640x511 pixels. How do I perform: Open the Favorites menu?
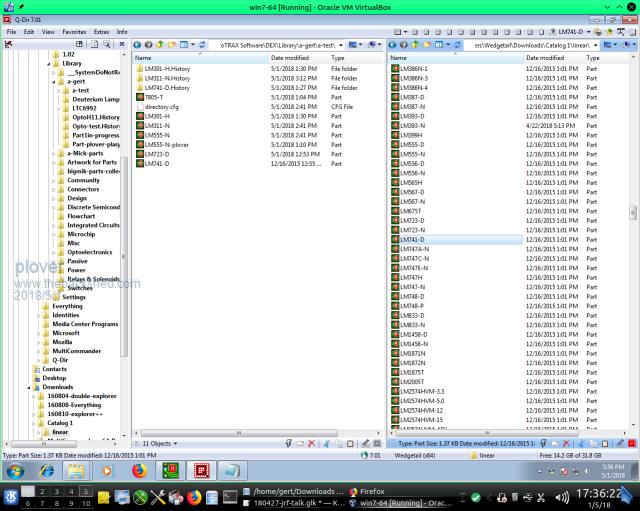tap(73, 32)
